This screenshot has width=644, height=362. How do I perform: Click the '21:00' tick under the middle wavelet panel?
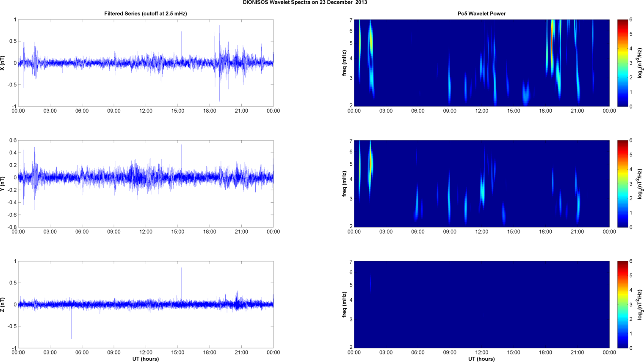point(578,232)
